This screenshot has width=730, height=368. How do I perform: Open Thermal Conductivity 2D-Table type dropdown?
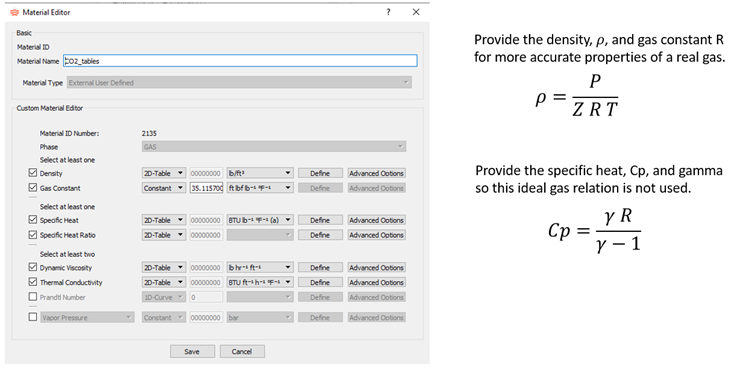(163, 283)
